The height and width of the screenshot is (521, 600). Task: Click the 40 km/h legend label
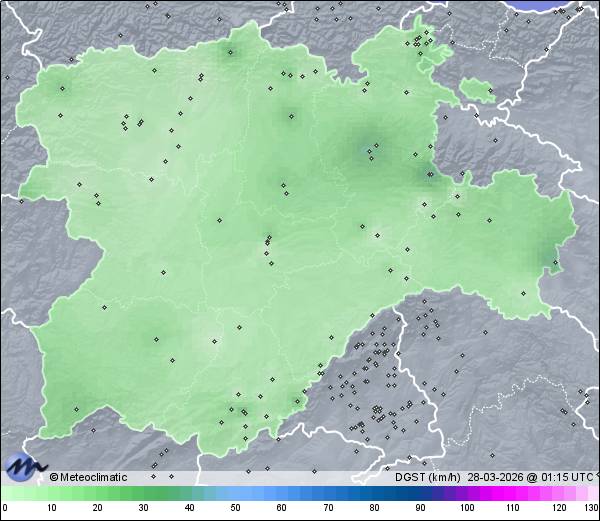coord(189,508)
